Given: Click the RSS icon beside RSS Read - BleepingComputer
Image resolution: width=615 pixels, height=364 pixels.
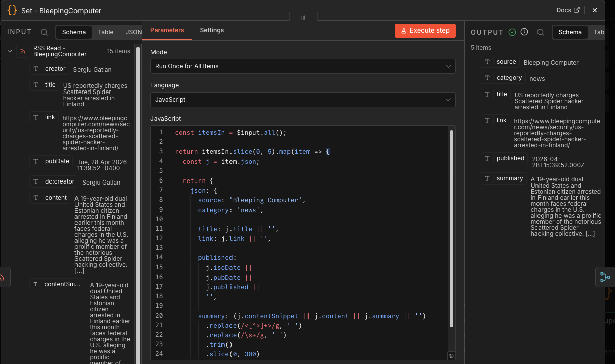Looking at the screenshot, I should click(x=22, y=51).
